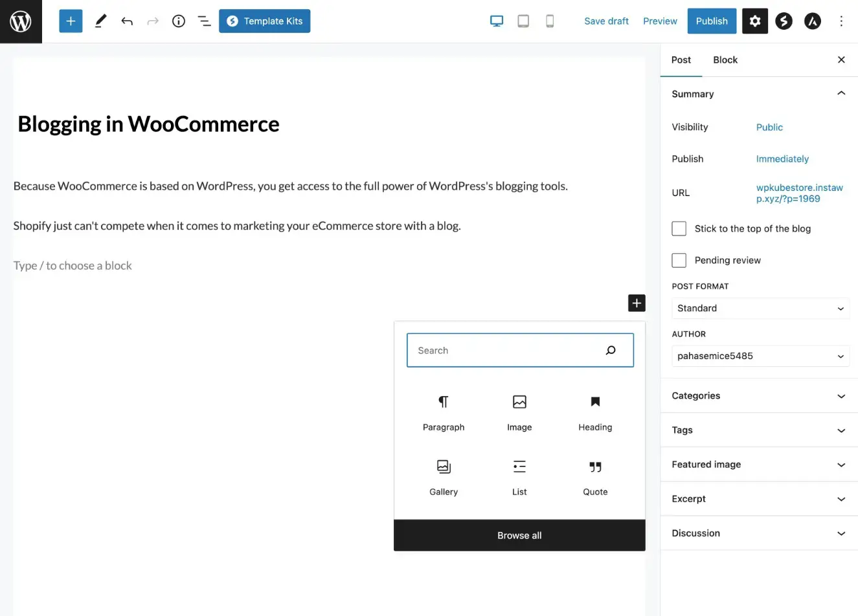Image resolution: width=858 pixels, height=616 pixels.
Task: Click Save draft
Action: pyautogui.click(x=606, y=21)
